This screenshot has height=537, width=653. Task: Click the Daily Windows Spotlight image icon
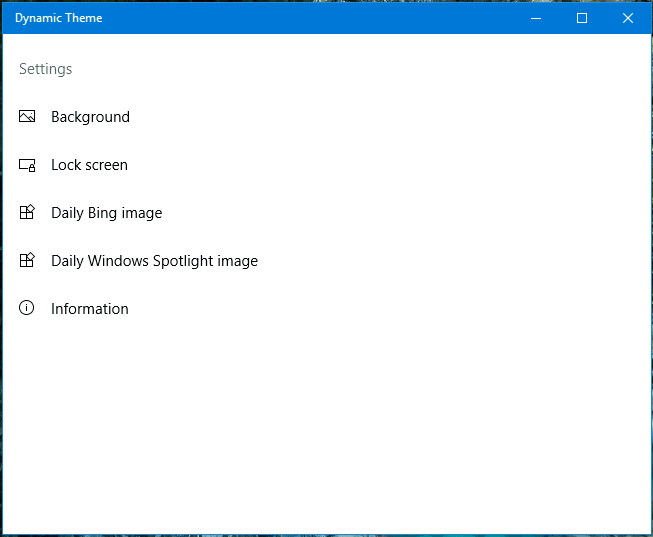tap(27, 260)
